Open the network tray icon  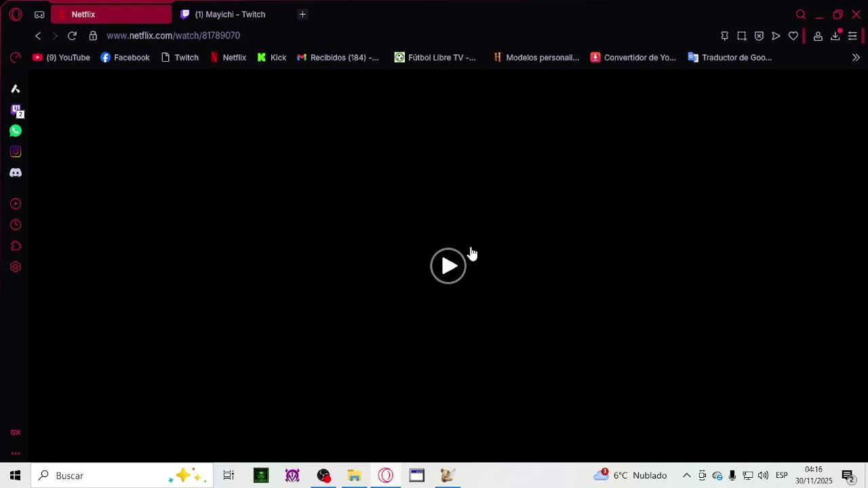click(x=747, y=476)
